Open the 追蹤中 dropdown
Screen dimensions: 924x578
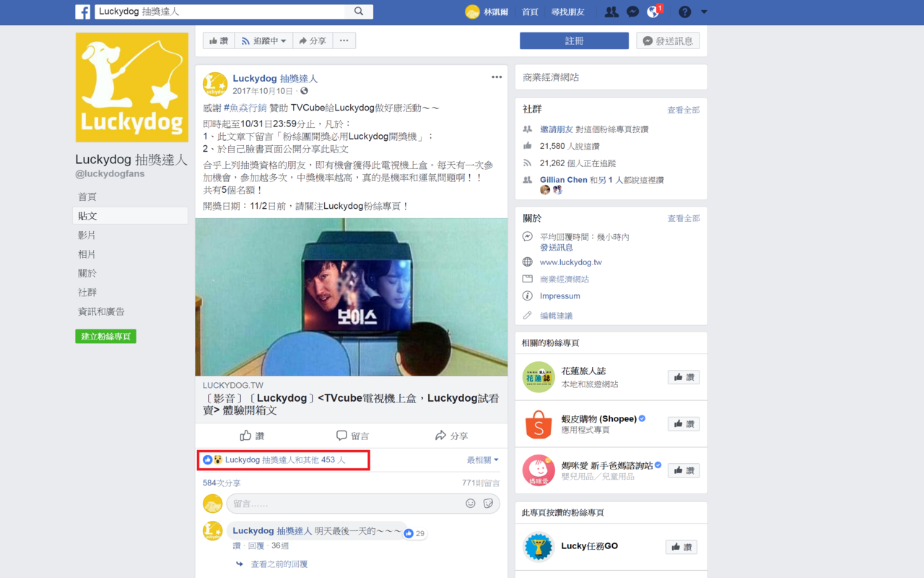tap(263, 41)
